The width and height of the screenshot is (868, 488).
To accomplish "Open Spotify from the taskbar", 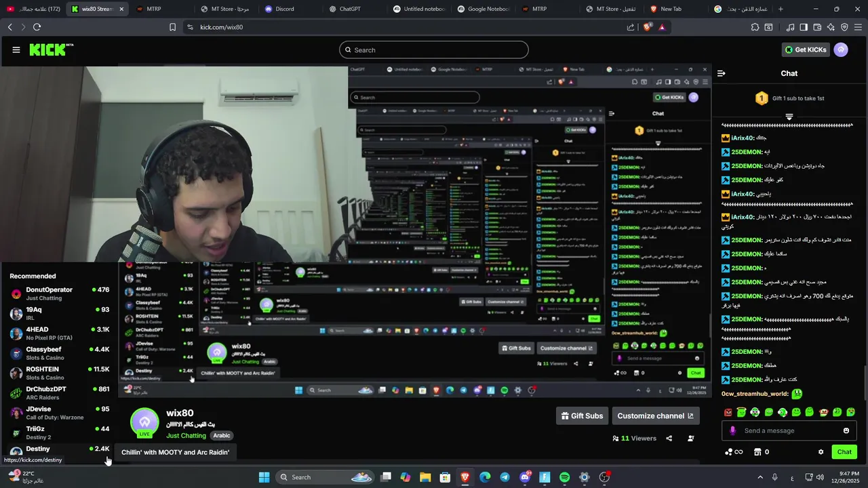I will tap(564, 477).
